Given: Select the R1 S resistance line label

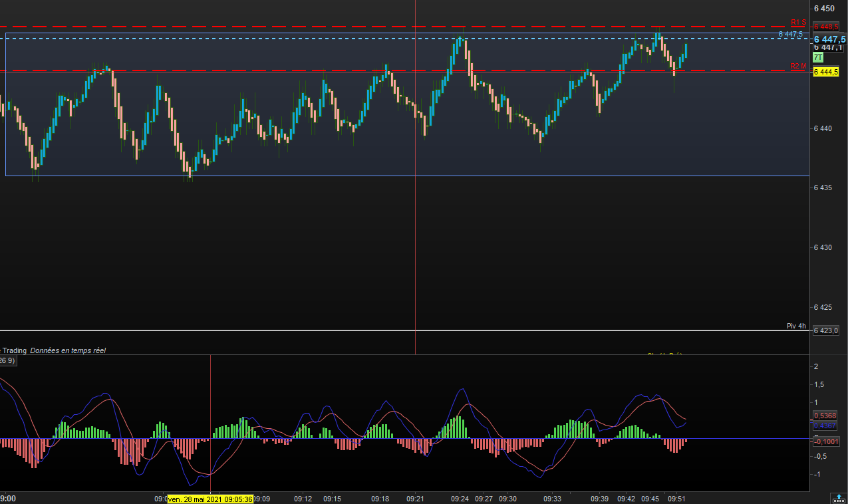Looking at the screenshot, I should point(798,23).
